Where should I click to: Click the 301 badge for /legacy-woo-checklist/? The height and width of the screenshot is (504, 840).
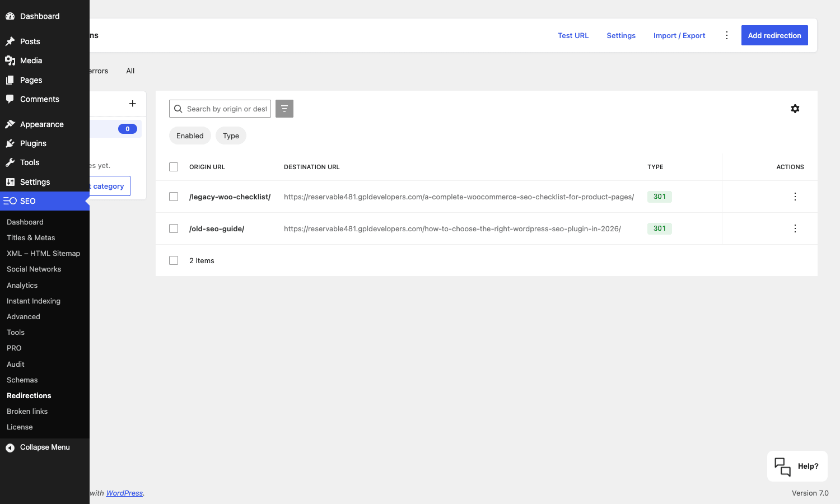pyautogui.click(x=660, y=197)
